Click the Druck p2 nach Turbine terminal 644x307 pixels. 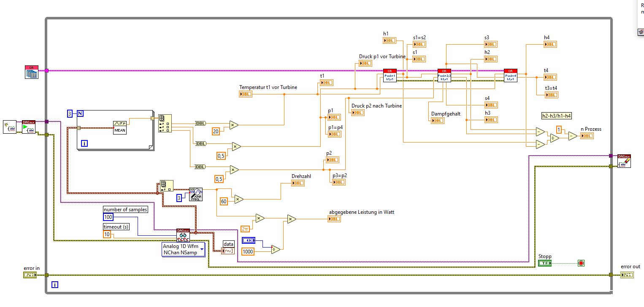[x=357, y=113]
